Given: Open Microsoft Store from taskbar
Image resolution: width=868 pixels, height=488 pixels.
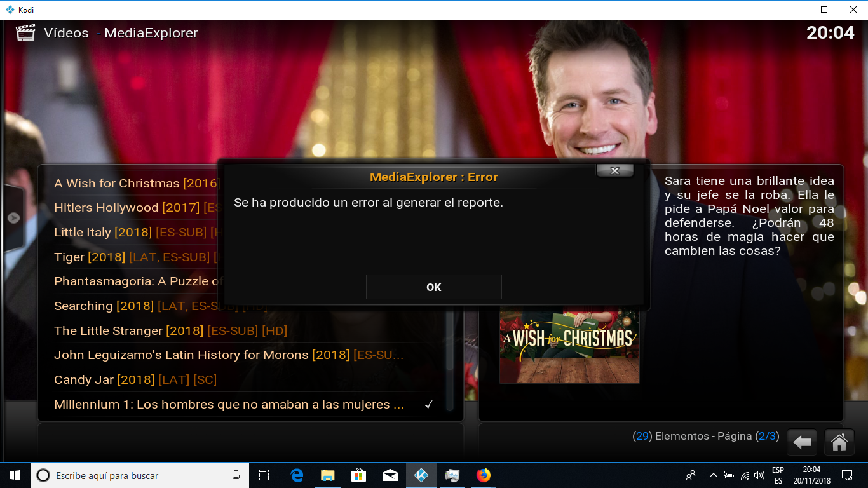Looking at the screenshot, I should [358, 475].
